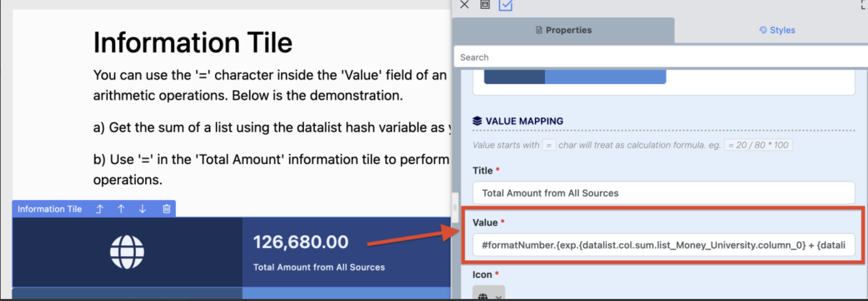Apply changes with the blue checkmark icon

[x=505, y=5]
